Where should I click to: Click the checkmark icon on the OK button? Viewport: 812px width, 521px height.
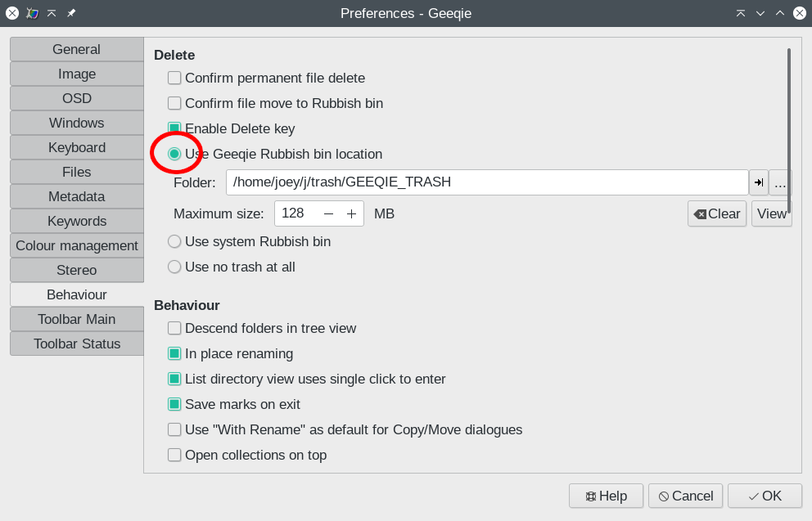[x=754, y=495]
